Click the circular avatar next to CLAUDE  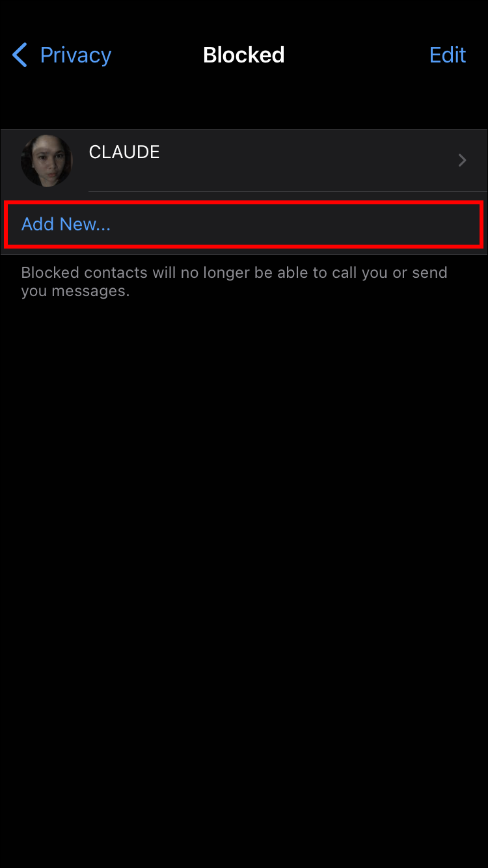[46, 160]
